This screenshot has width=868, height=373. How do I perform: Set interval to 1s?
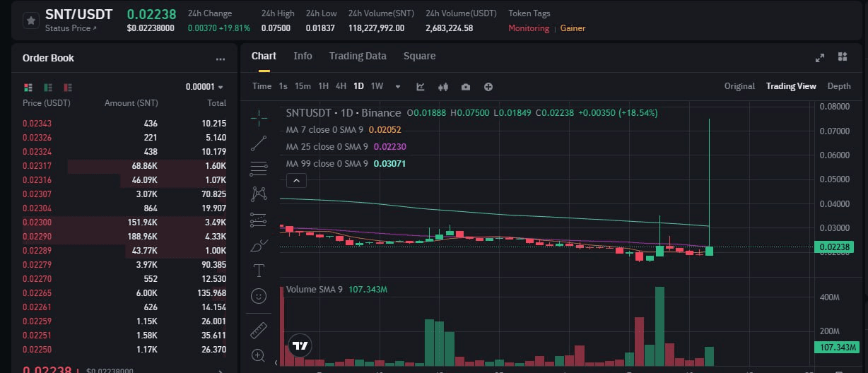coord(283,86)
